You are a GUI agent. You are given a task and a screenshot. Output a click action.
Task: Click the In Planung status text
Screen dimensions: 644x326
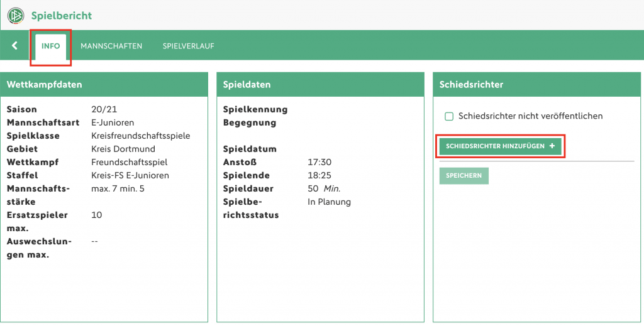[x=330, y=202]
